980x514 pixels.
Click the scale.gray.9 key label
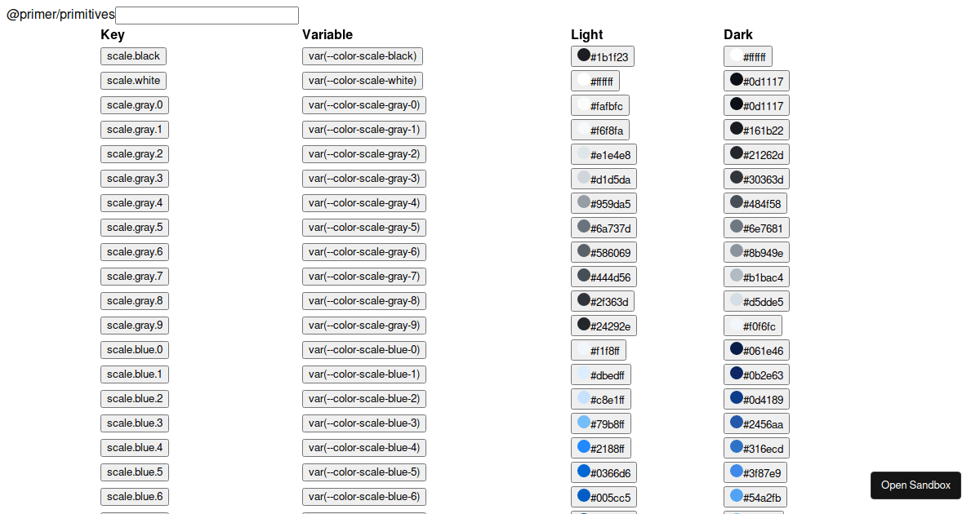[x=134, y=325]
